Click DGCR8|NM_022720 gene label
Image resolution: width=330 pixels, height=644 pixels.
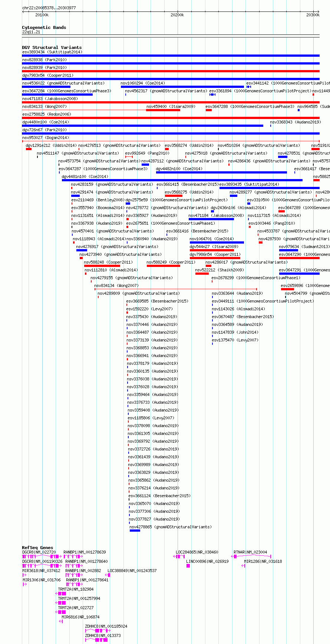point(39,552)
